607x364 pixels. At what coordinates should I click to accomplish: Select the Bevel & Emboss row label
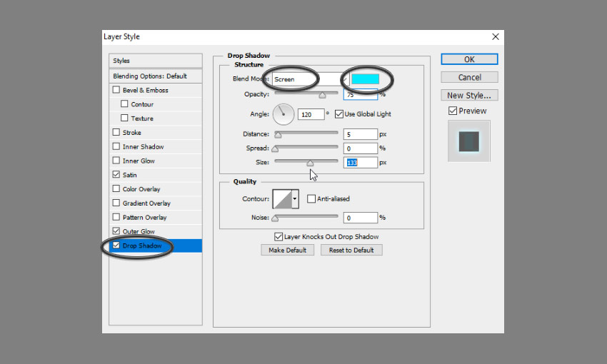coord(145,90)
